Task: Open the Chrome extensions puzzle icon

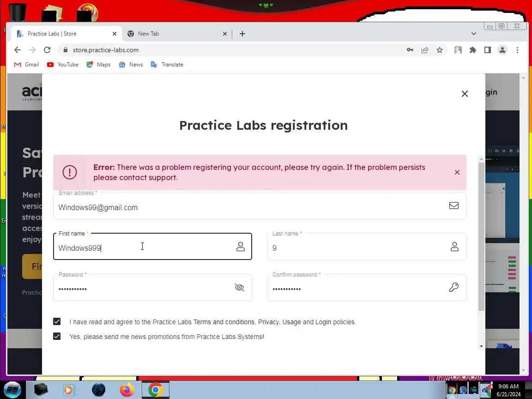Action: [x=472, y=50]
